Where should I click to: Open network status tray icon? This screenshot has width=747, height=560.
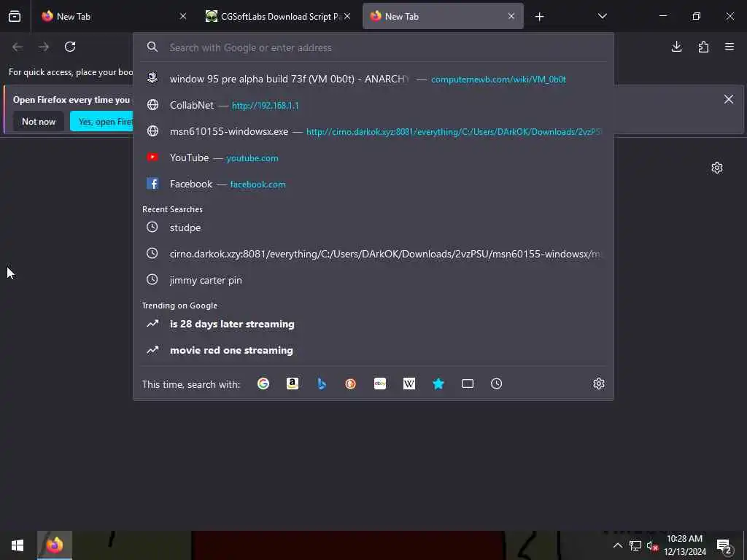point(635,545)
